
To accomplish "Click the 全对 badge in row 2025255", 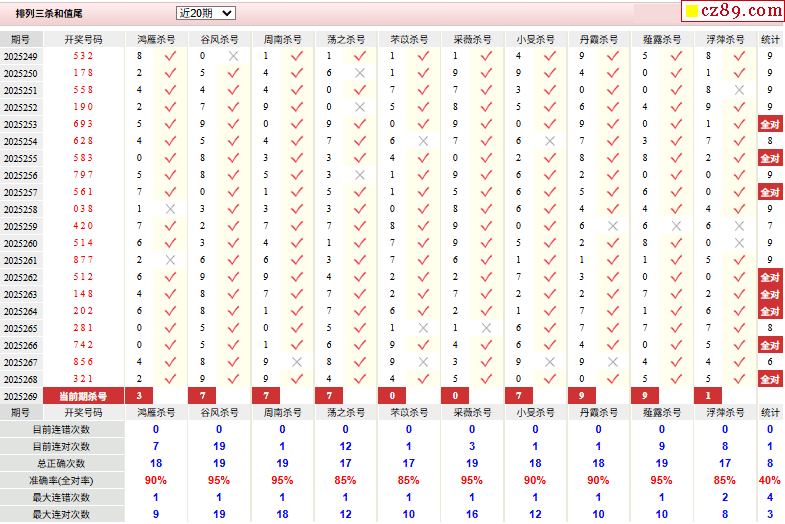I will click(x=770, y=158).
